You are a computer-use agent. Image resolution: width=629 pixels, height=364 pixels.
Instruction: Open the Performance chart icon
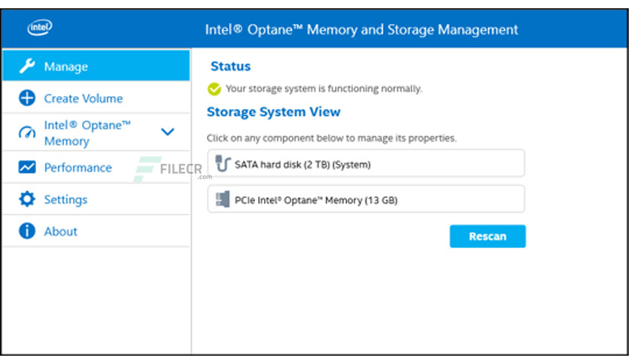click(27, 167)
